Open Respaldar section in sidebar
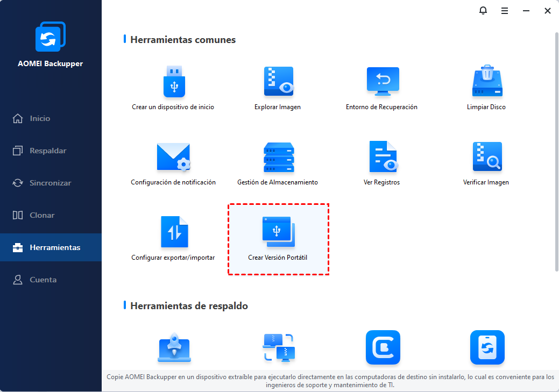Image resolution: width=559 pixels, height=392 pixels. (51, 151)
